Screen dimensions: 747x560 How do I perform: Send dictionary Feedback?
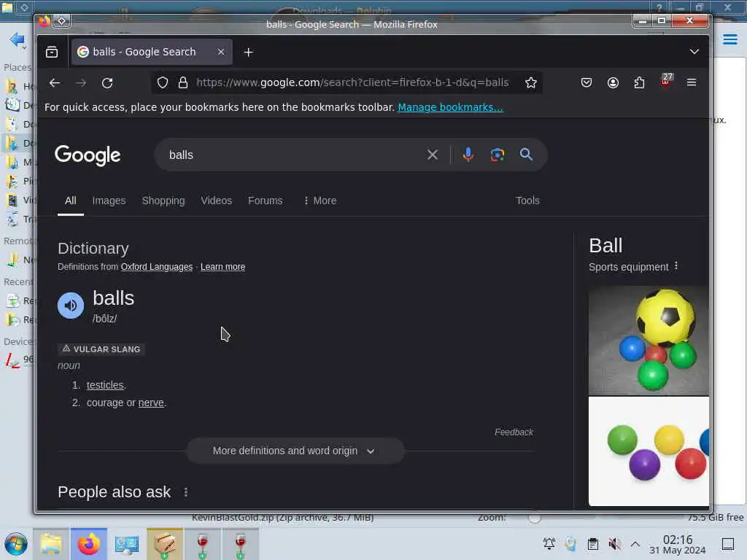(x=514, y=432)
